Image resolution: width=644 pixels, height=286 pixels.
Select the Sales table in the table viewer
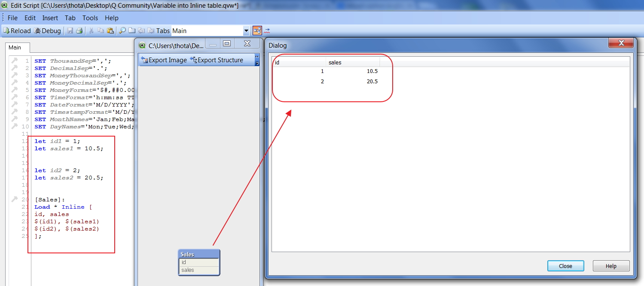(198, 254)
